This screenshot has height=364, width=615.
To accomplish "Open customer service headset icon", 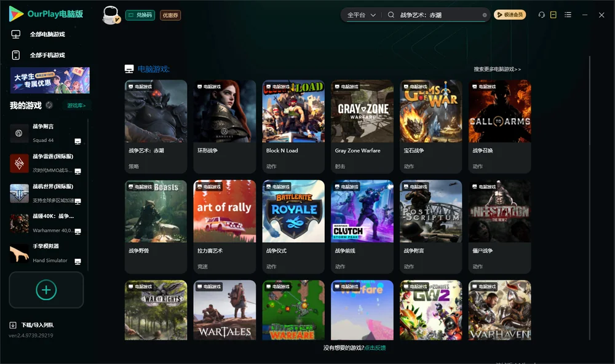I will (x=542, y=15).
